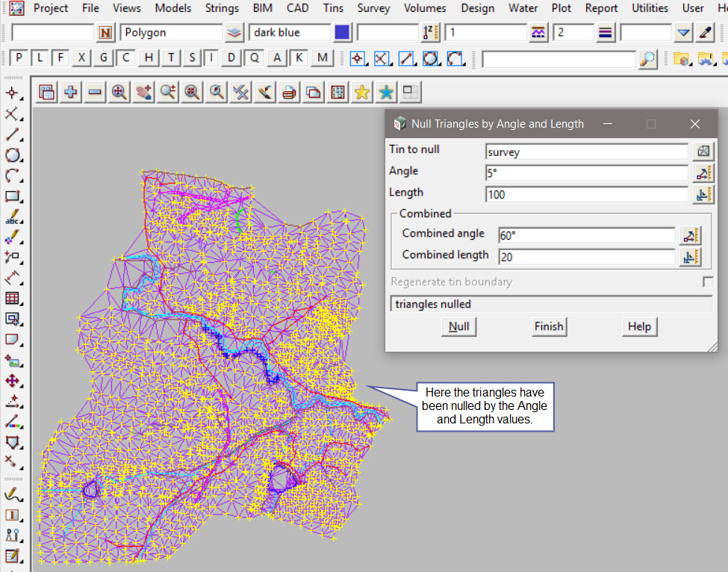Open the Survey menu
Screen dimensions: 728x572
[x=373, y=8]
